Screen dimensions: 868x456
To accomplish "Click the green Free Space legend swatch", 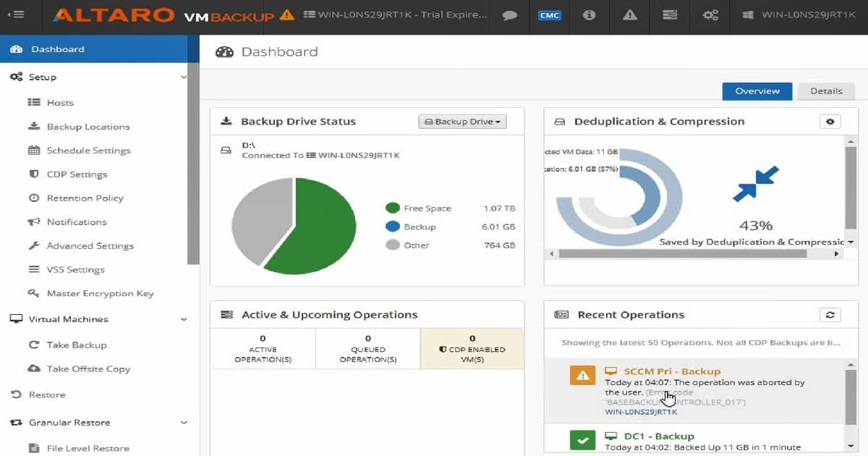I will click(393, 208).
